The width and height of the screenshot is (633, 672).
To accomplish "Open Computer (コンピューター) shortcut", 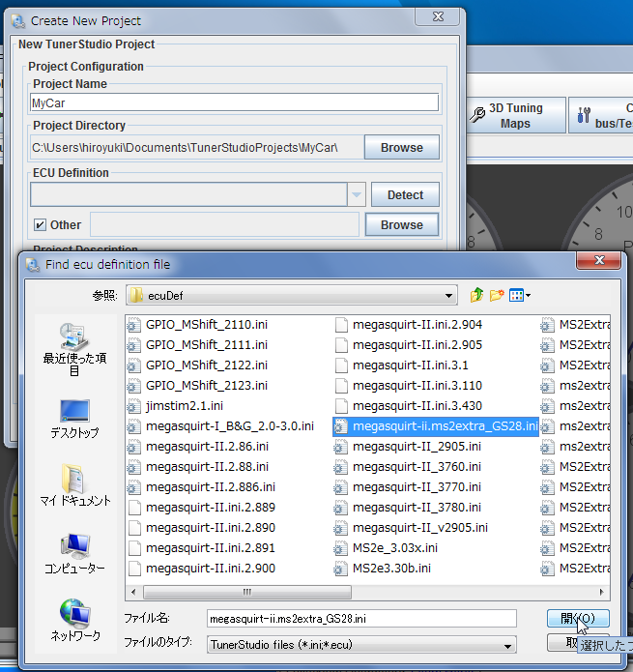I will 74,554.
